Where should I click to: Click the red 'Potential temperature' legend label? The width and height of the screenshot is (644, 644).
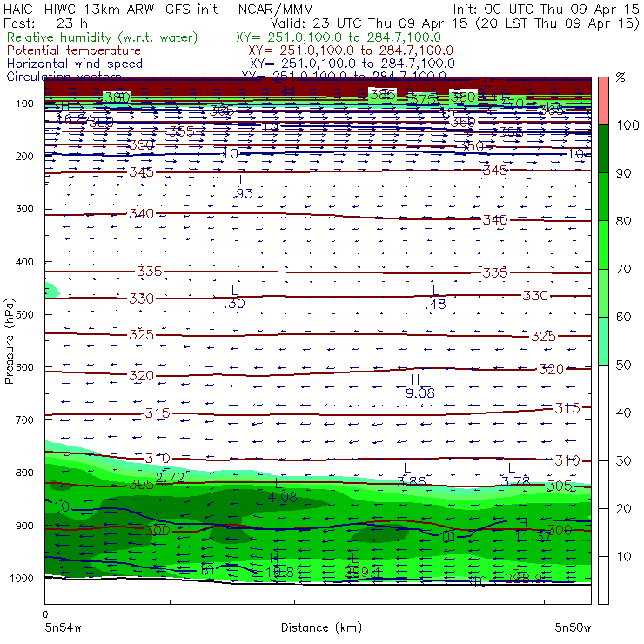pos(73,50)
